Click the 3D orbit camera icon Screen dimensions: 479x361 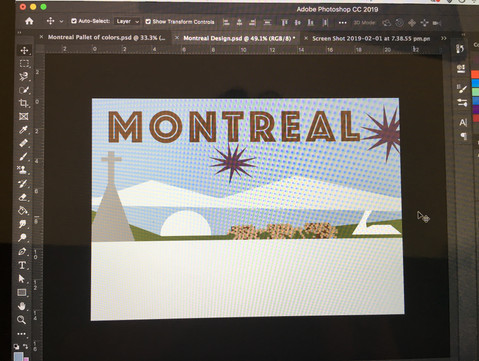coord(386,23)
